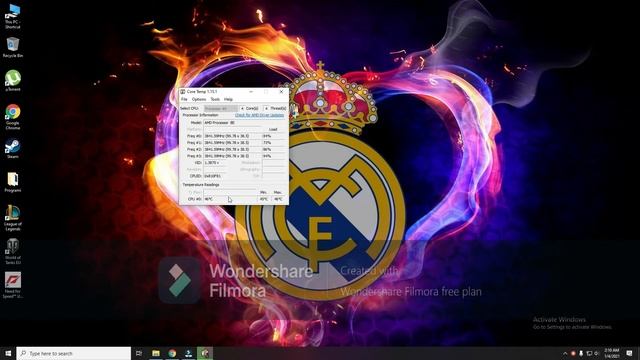Select the Programi folder on the desktop

[13, 182]
